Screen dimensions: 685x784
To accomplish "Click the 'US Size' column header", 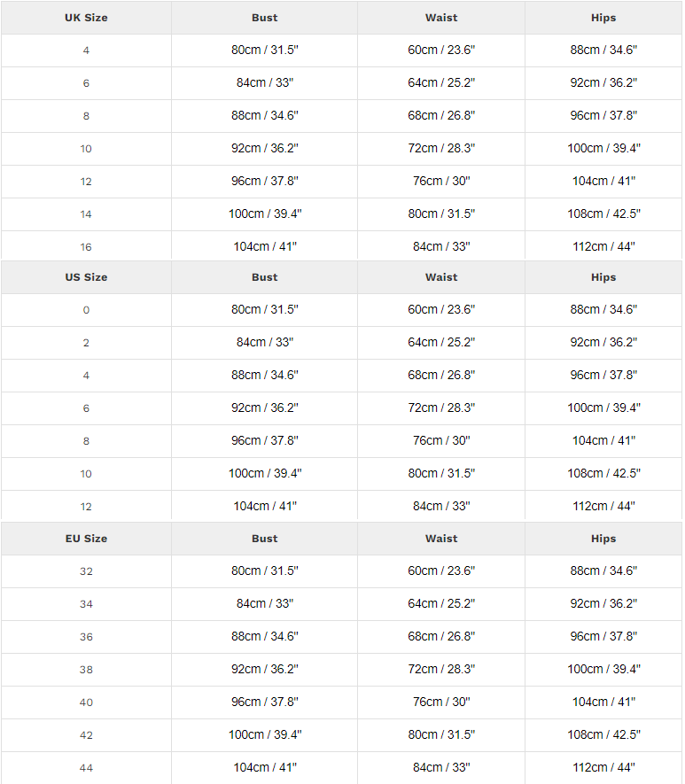I will tap(86, 277).
